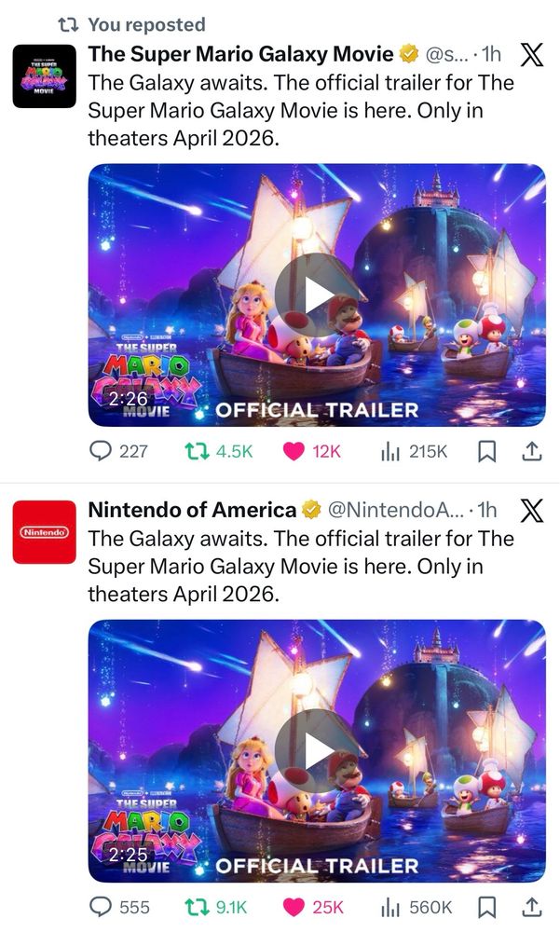Open replies on Super Mario Galaxy Movie post
The height and width of the screenshot is (932, 560).
(x=117, y=452)
